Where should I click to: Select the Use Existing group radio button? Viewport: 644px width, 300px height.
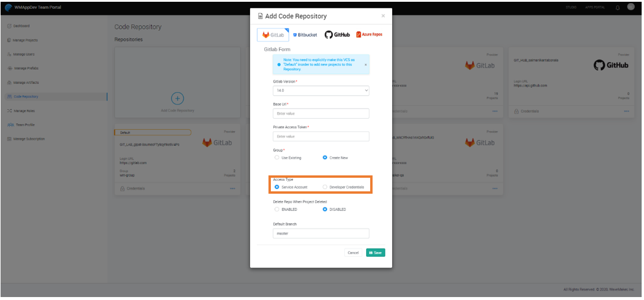tap(277, 158)
